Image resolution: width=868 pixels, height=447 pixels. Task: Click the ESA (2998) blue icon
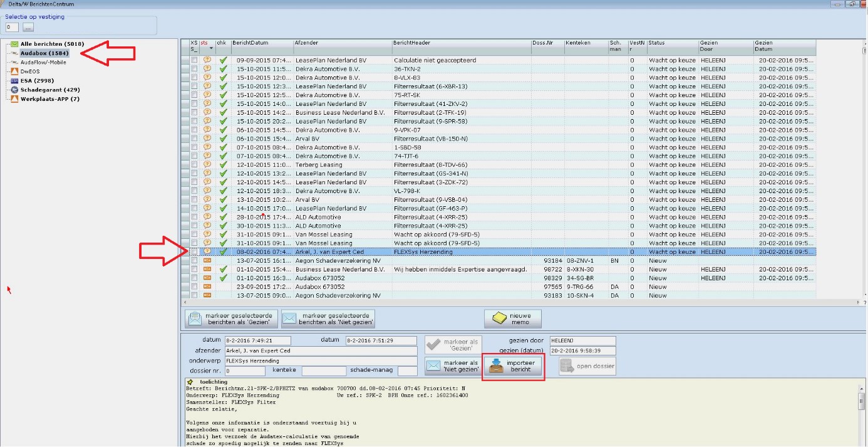tap(14, 81)
